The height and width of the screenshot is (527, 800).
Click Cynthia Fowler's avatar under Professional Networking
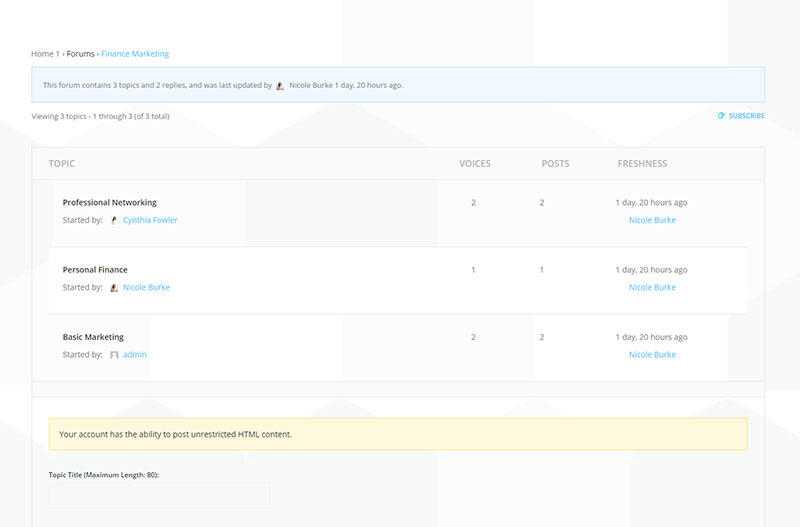point(114,220)
